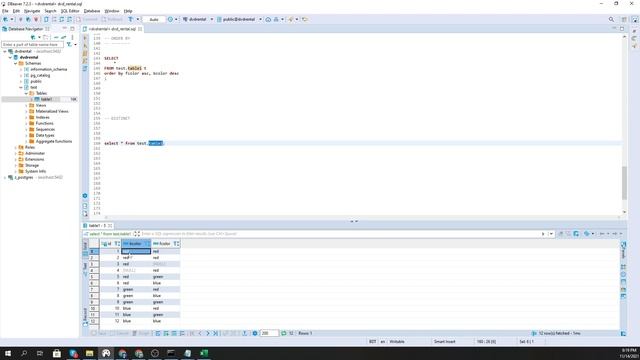This screenshot has width=640, height=360.
Task: Select the Sequences folder
Action: click(45, 129)
